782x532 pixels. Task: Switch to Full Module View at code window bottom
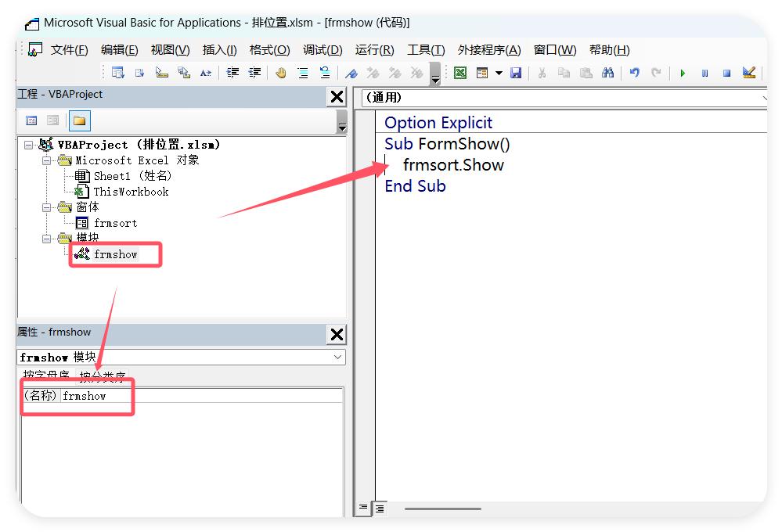[x=380, y=508]
